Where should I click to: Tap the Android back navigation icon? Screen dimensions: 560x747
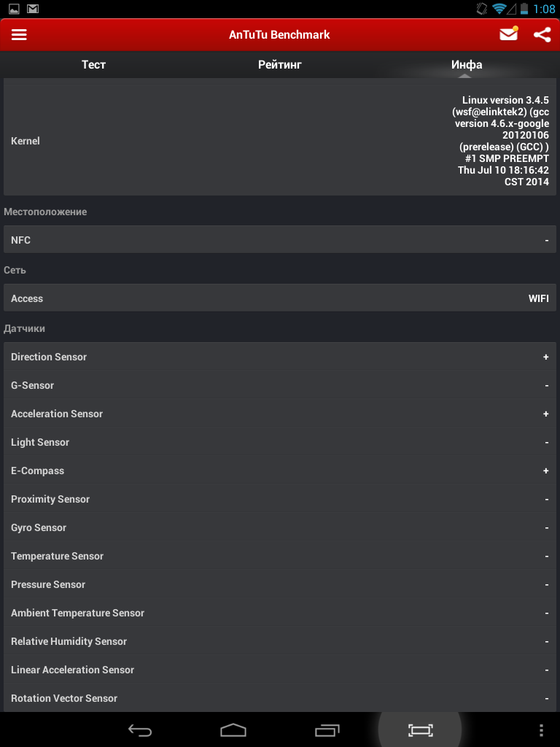140,729
